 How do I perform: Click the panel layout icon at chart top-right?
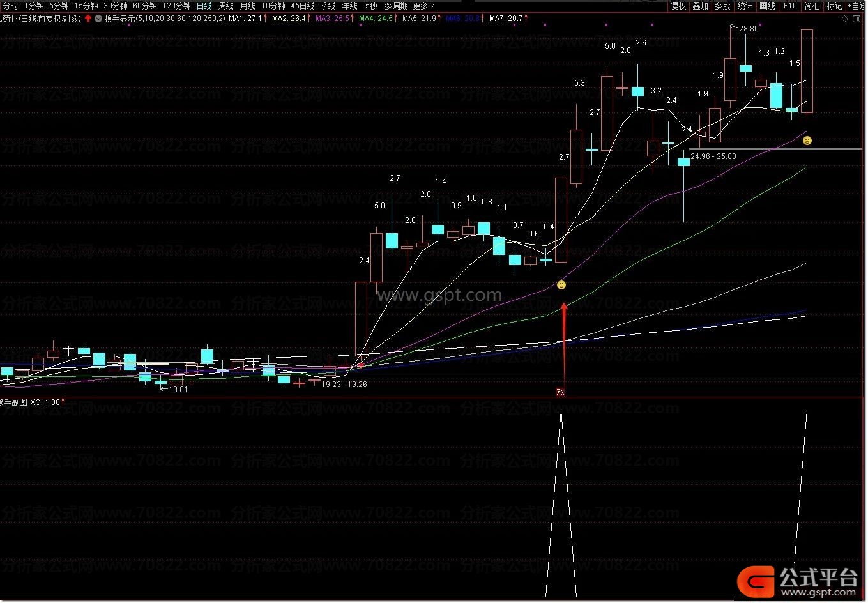pos(857,19)
